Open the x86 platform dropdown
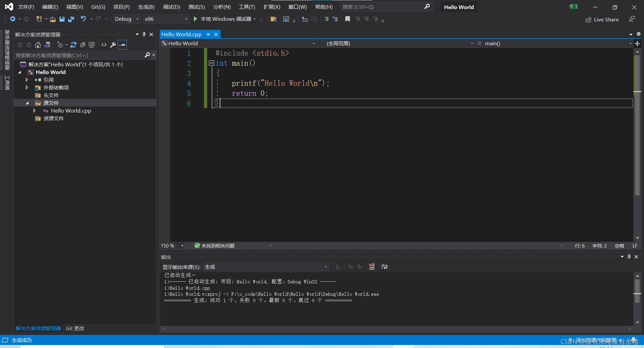The width and height of the screenshot is (644, 348). point(166,19)
